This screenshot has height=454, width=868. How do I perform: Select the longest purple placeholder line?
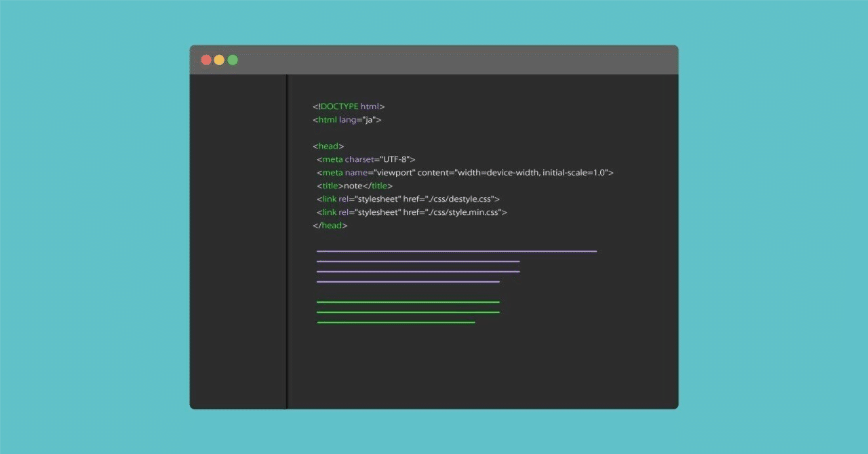coord(456,251)
